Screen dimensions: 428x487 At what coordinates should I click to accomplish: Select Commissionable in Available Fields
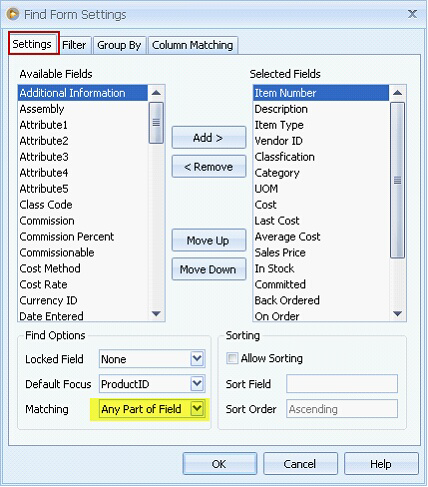click(83, 253)
